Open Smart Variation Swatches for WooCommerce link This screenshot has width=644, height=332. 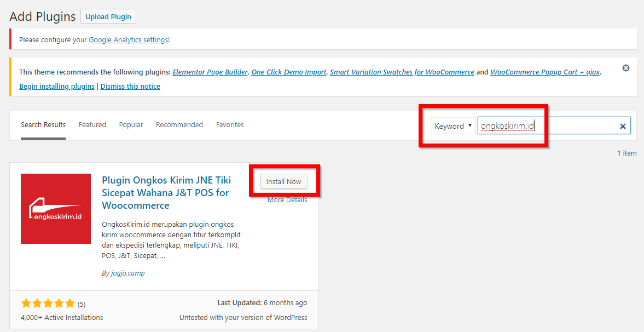(402, 72)
